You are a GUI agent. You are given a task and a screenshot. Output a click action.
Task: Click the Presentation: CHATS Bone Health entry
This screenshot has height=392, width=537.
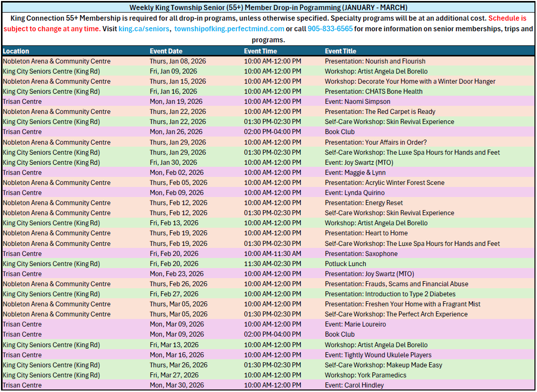[373, 91]
